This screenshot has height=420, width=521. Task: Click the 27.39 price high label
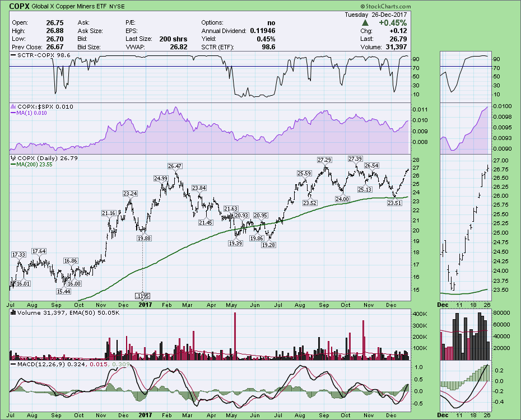click(355, 159)
